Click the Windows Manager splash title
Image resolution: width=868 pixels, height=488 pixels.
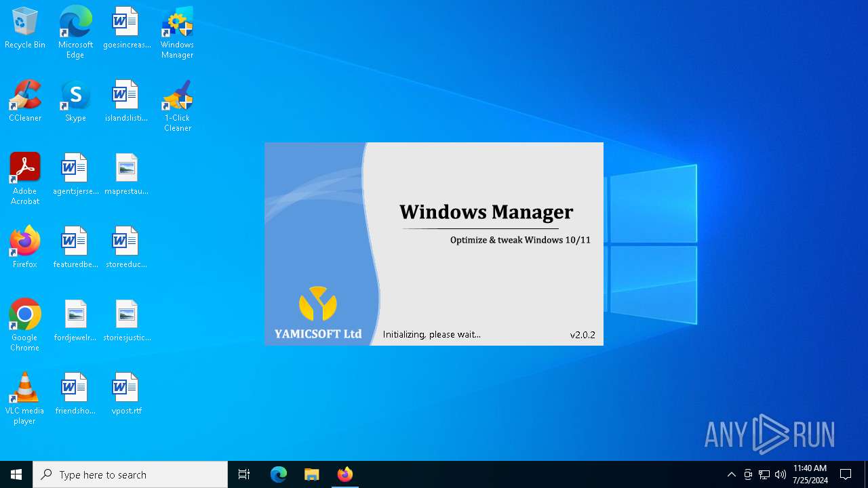coord(486,212)
